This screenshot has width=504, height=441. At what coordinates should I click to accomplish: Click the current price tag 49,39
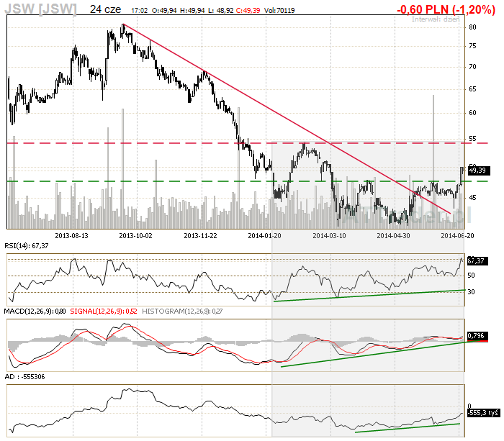tap(478, 170)
